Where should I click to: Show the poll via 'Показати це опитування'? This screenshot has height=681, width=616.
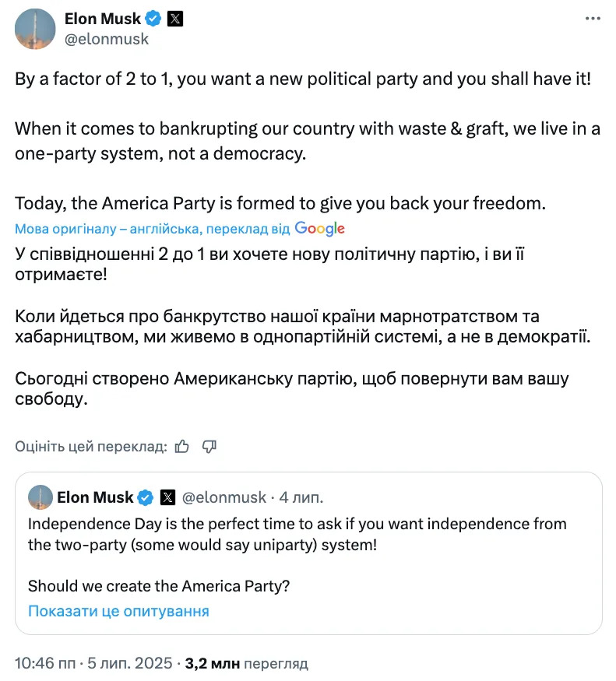[x=118, y=611]
